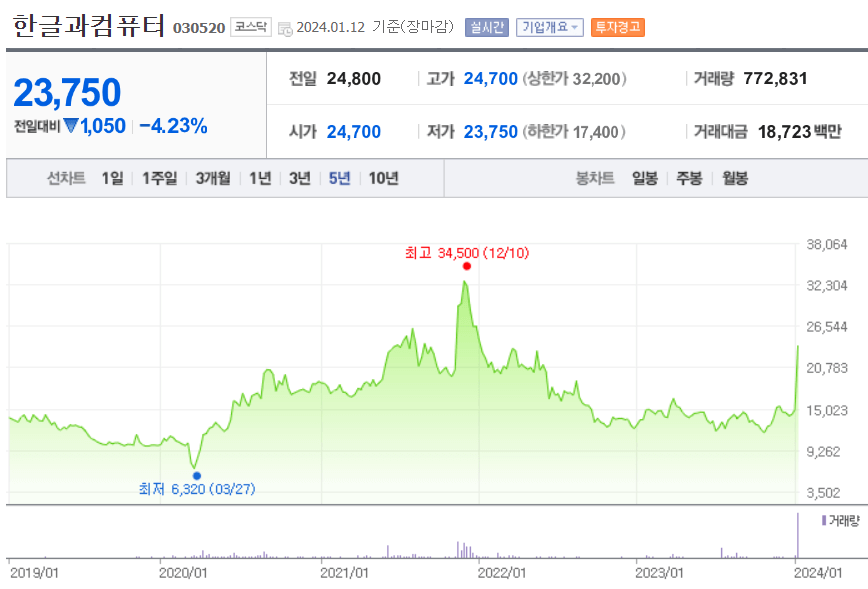
Task: Click the 15,023 y-axis label
Action: pyautogui.click(x=826, y=410)
